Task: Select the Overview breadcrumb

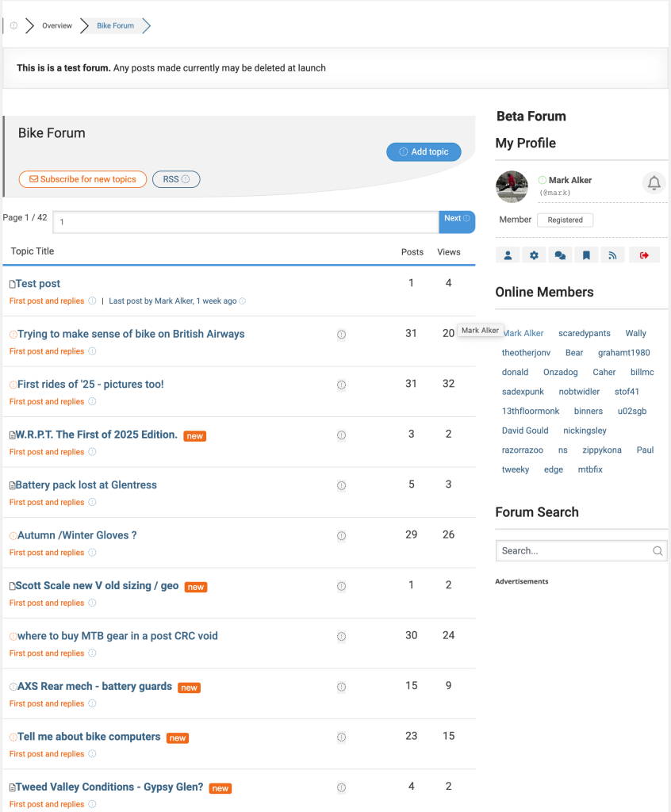Action: click(x=56, y=25)
